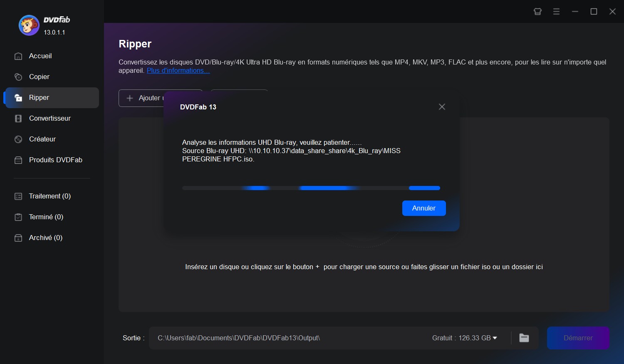Open the skin/theme shirt icon
Image resolution: width=624 pixels, height=364 pixels.
coord(537,12)
